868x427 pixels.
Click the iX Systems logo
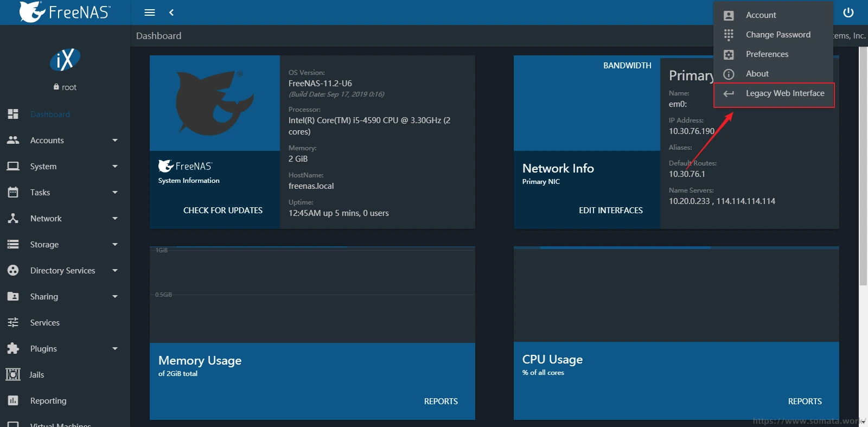pyautogui.click(x=65, y=60)
